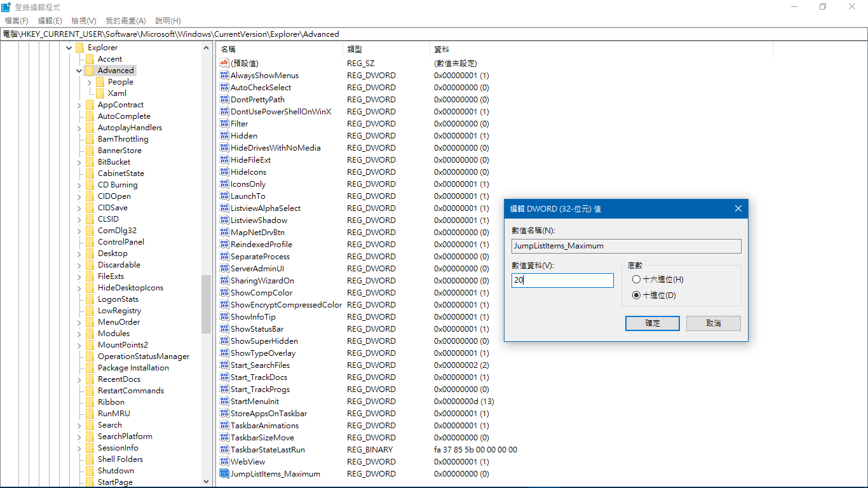Expand the CD Burning key
Screen dimensions: 868x488
(79, 185)
